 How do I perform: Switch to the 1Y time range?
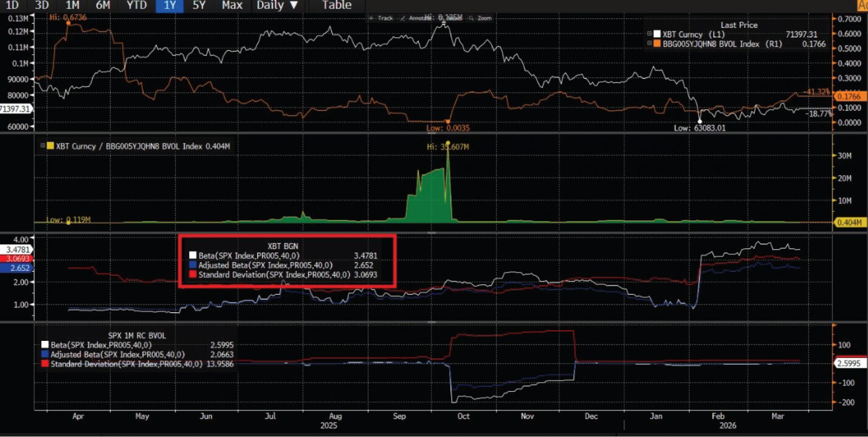click(x=170, y=5)
